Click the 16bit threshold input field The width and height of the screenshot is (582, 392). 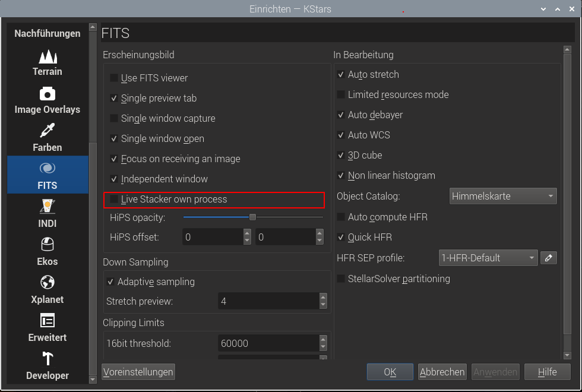tap(268, 343)
